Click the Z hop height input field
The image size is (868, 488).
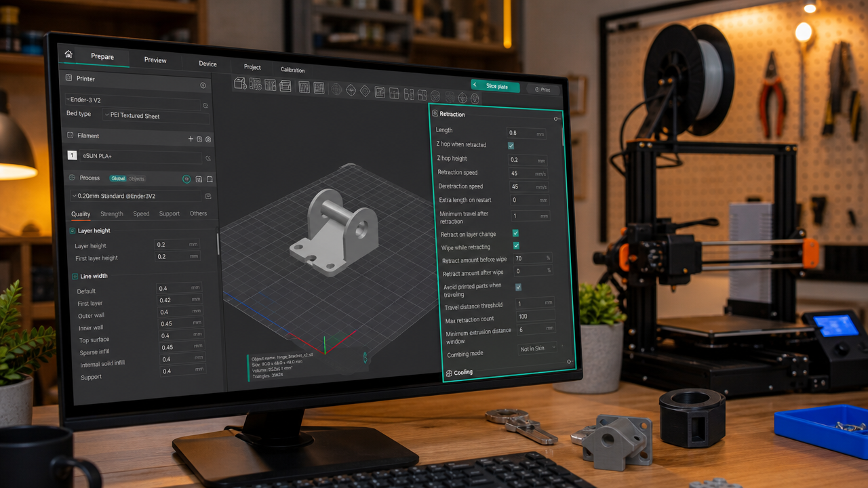point(528,160)
